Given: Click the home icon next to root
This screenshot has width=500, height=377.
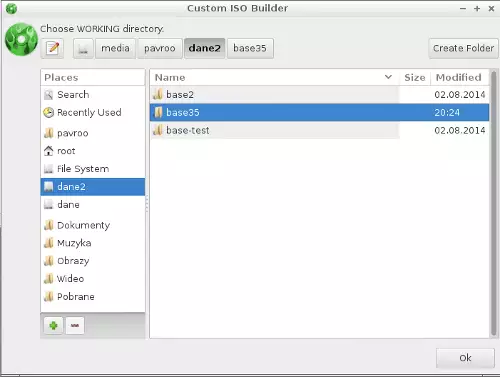Looking at the screenshot, I should point(49,151).
